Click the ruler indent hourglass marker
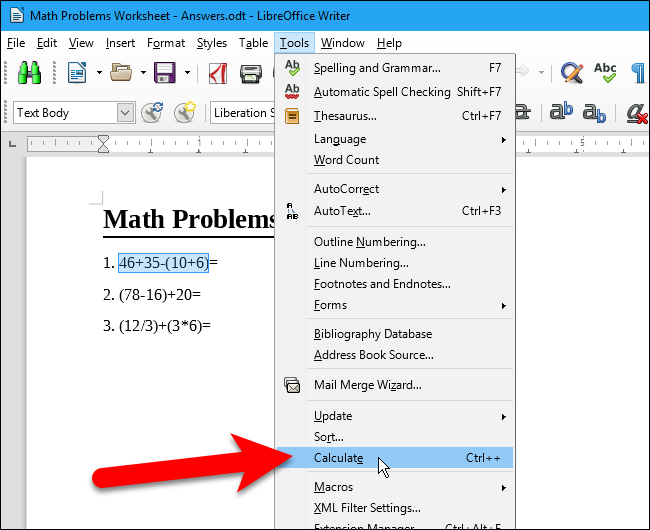Viewport: 650px width, 530px height. coord(103,144)
